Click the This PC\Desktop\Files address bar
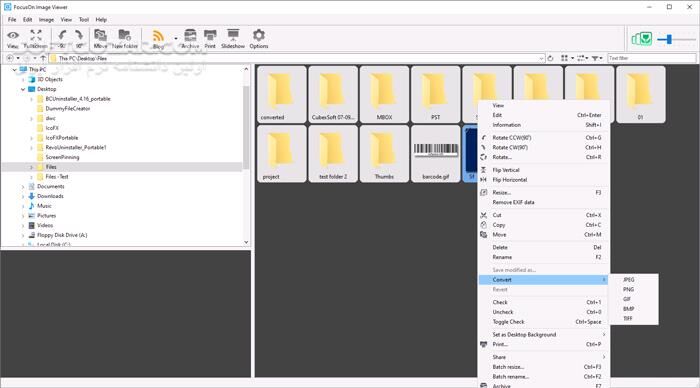This screenshot has width=700, height=388. tap(296, 58)
